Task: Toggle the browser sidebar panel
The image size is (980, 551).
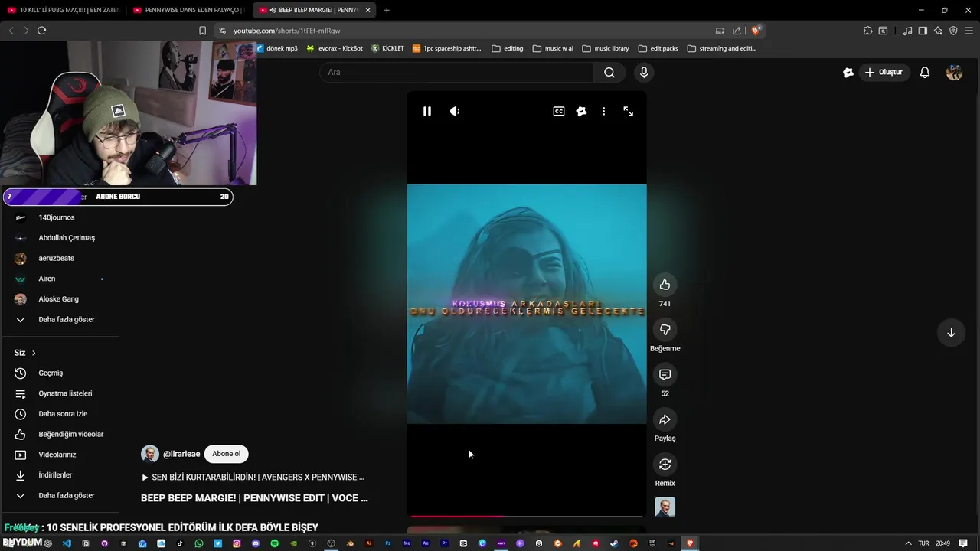Action: click(923, 31)
